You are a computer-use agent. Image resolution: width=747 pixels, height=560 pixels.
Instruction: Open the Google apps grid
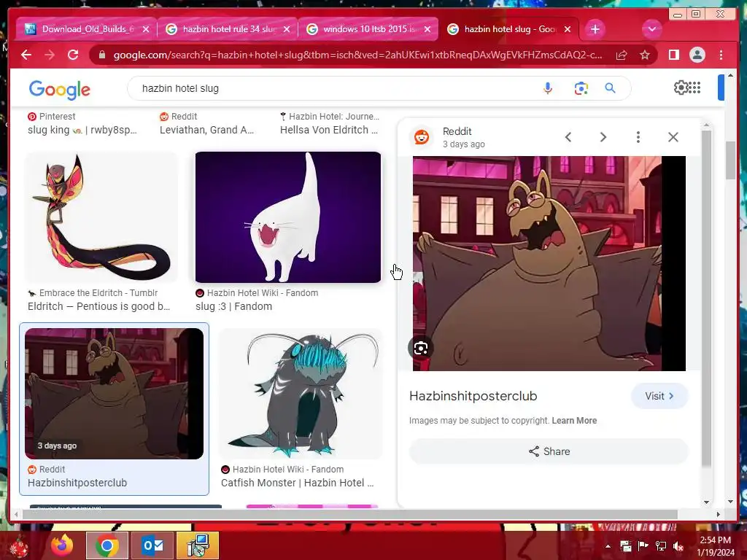pos(694,87)
